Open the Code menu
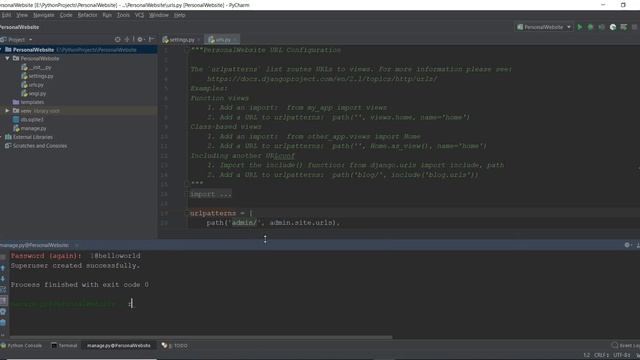 pos(66,15)
